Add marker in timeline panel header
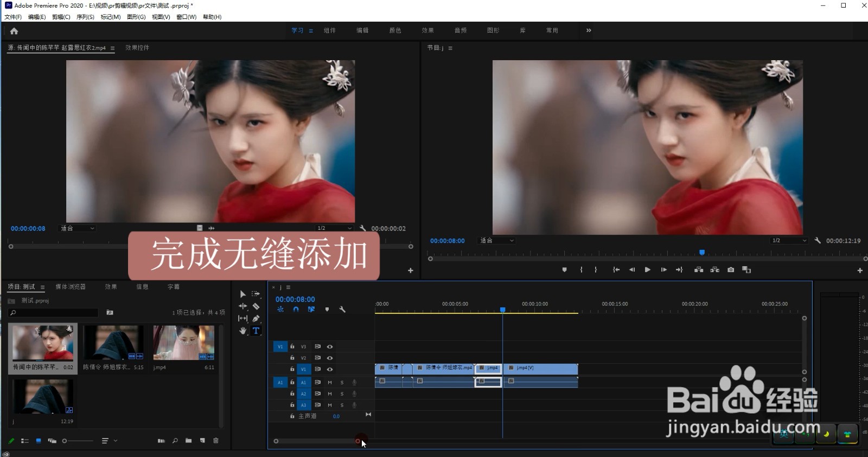Screen dimensions: 868x457 point(327,310)
